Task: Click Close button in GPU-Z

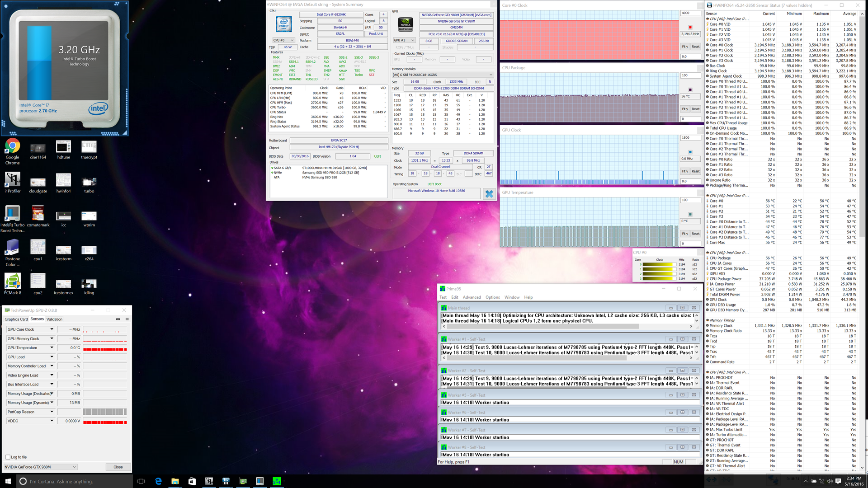Action: pos(118,467)
